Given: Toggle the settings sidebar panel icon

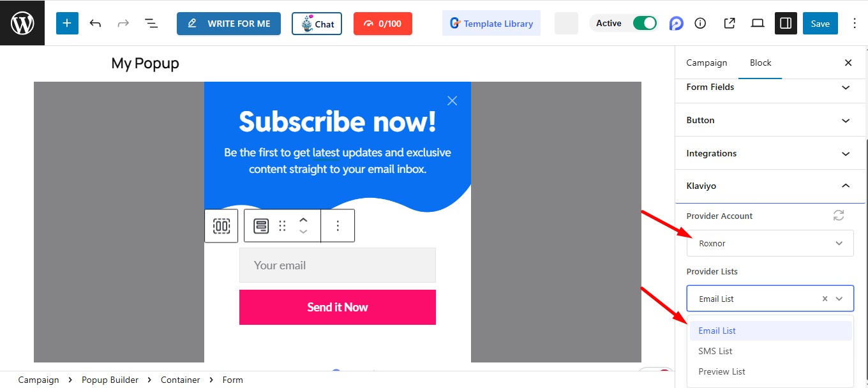Looking at the screenshot, I should click(786, 24).
